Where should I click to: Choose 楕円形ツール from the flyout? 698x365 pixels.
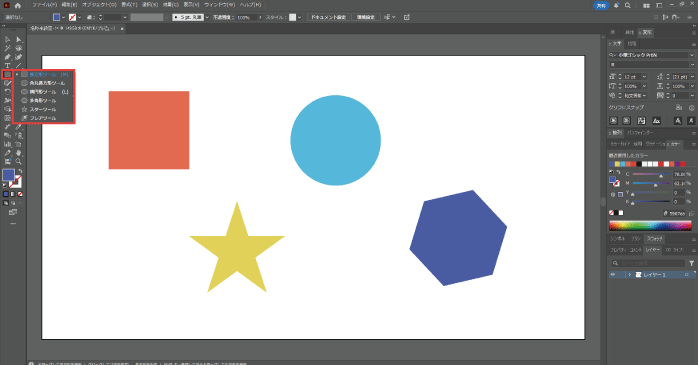(x=44, y=92)
